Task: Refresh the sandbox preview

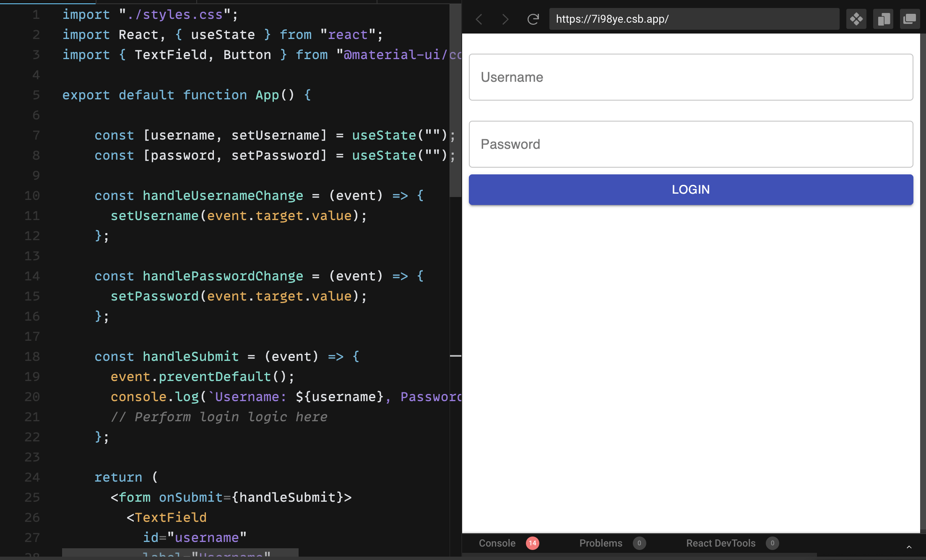Action: coord(533,19)
